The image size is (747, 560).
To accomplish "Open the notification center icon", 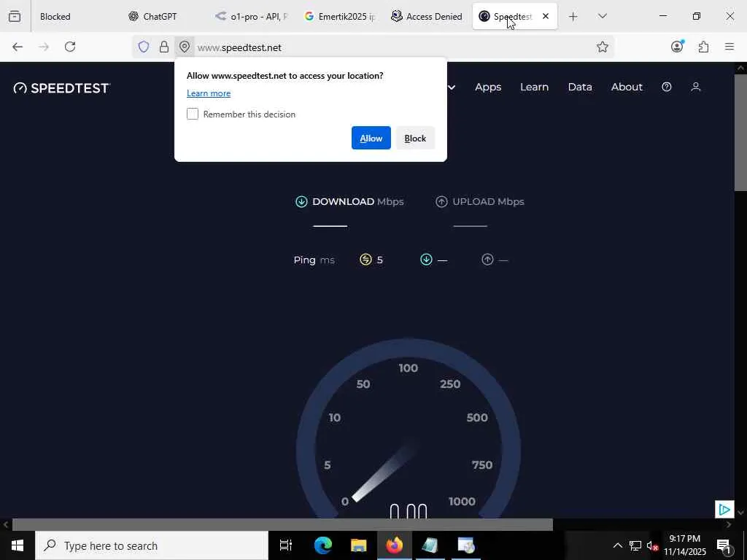I will 724,545.
